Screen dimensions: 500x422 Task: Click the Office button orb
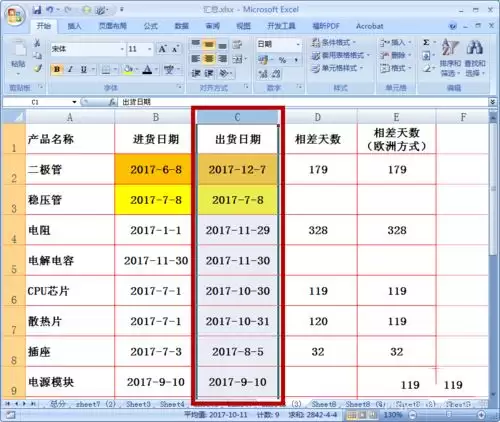15,16
